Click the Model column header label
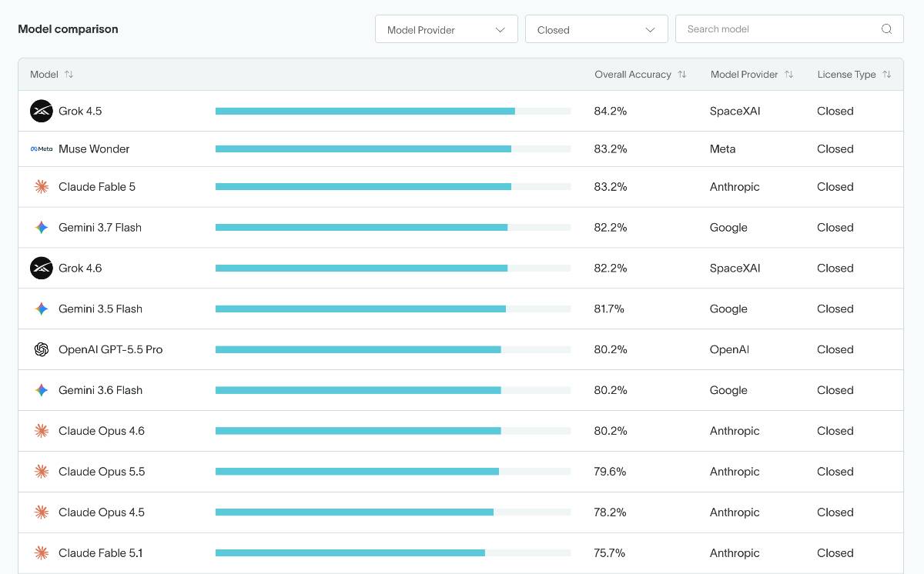Image resolution: width=924 pixels, height=574 pixels. click(44, 75)
